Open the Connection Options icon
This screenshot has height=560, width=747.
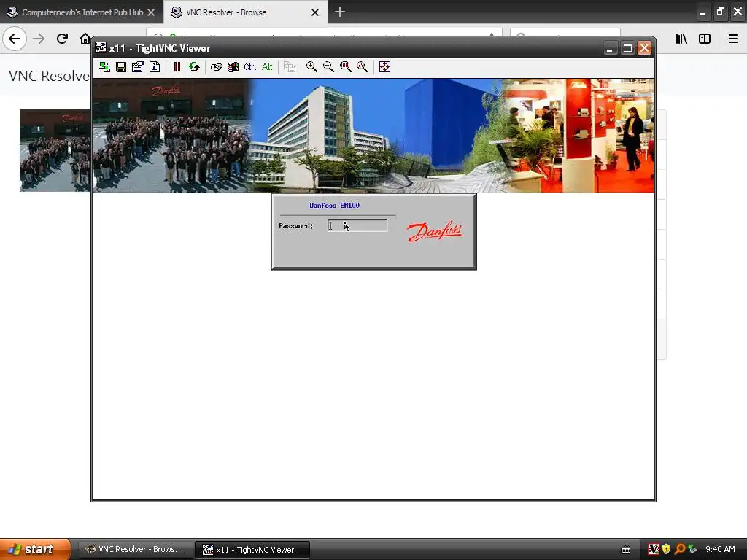pyautogui.click(x=138, y=67)
